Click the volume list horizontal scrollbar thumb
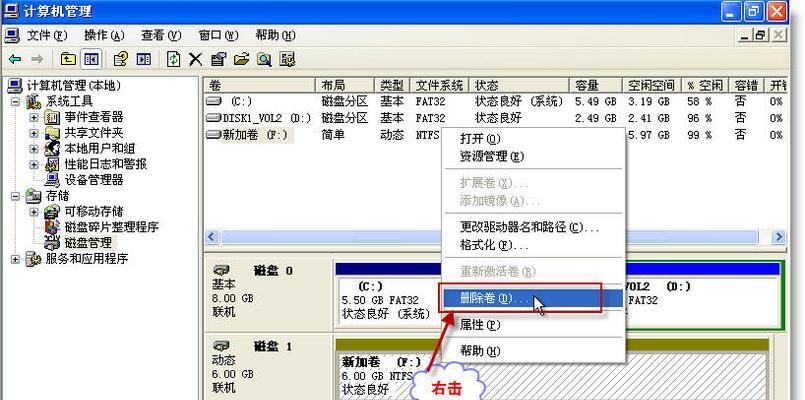 489,237
